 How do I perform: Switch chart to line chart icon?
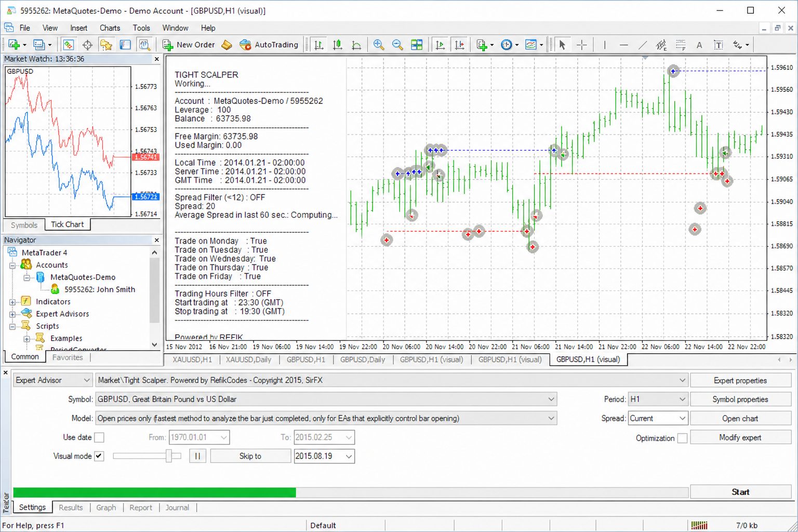tap(356, 45)
